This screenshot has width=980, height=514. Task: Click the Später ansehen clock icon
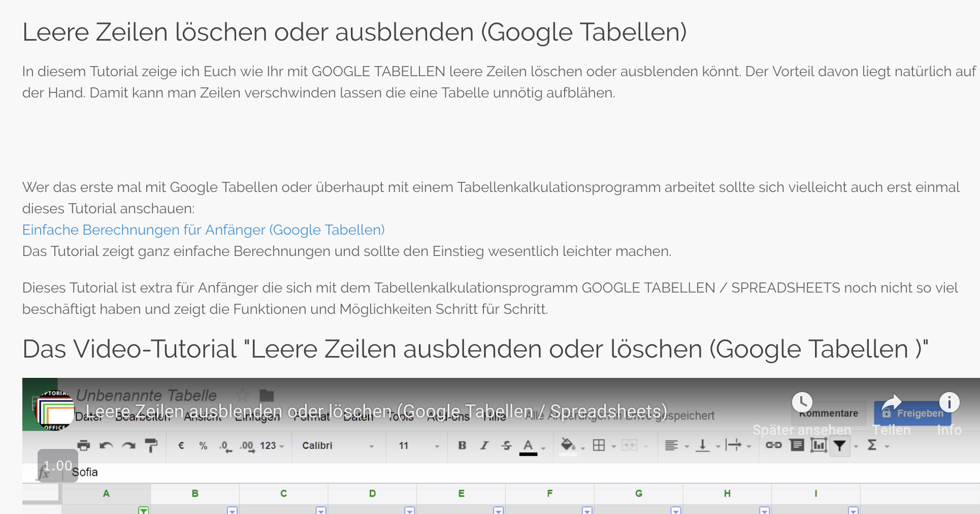[x=802, y=403]
